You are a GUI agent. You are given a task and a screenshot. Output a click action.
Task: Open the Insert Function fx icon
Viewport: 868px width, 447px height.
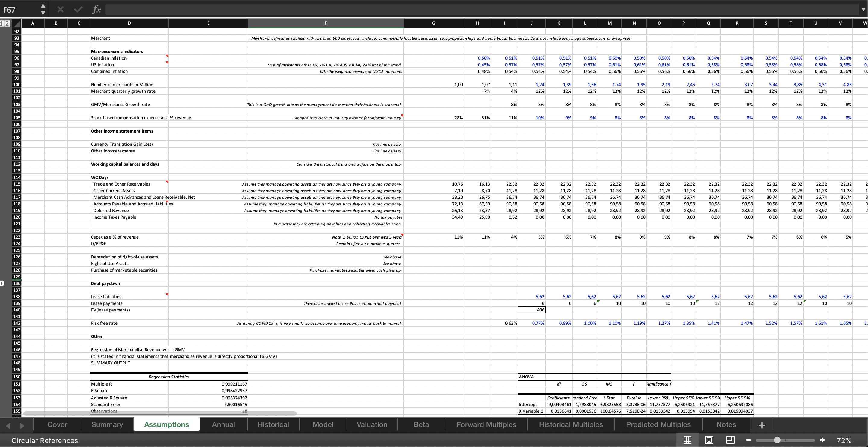96,9
